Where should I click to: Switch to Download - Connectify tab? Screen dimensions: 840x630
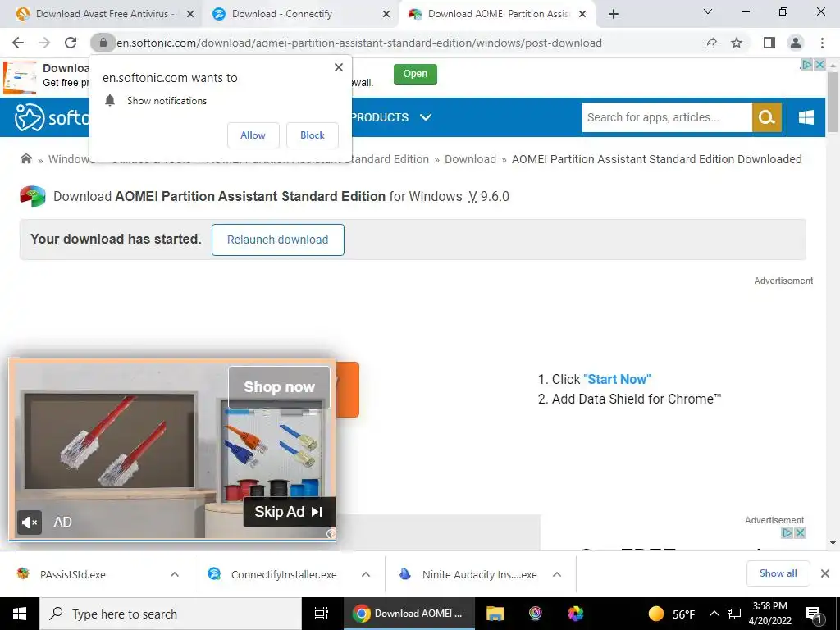click(300, 14)
